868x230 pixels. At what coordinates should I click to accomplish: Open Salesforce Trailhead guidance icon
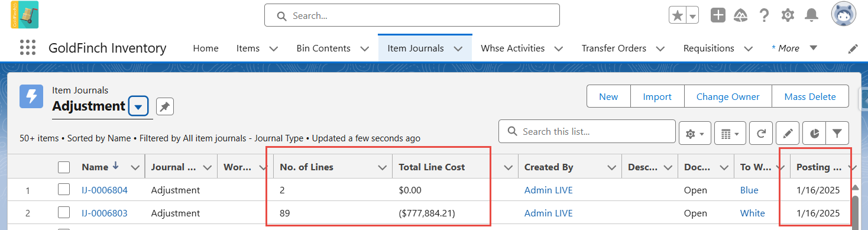click(x=740, y=15)
